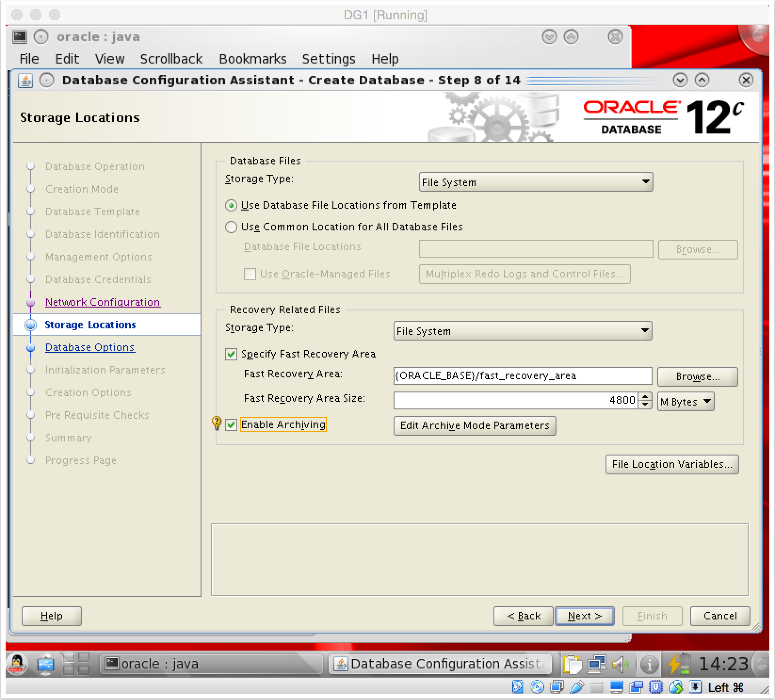
Task: Click the Cancel button
Action: [x=720, y=616]
